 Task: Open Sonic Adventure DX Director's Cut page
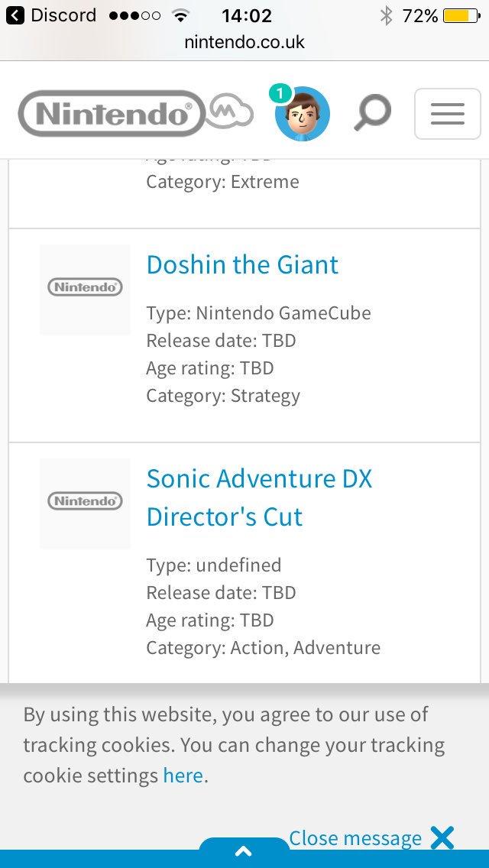point(259,497)
